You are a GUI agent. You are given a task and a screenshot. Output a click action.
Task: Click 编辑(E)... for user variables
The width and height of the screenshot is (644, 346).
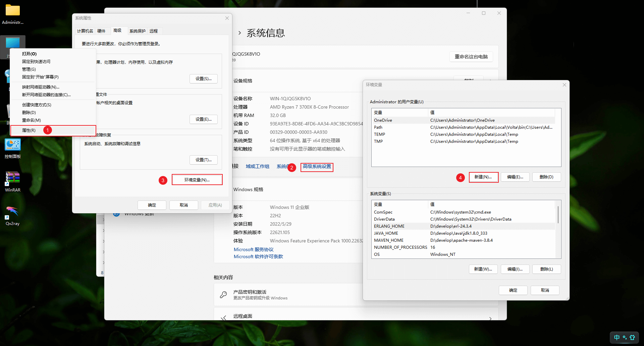(515, 177)
